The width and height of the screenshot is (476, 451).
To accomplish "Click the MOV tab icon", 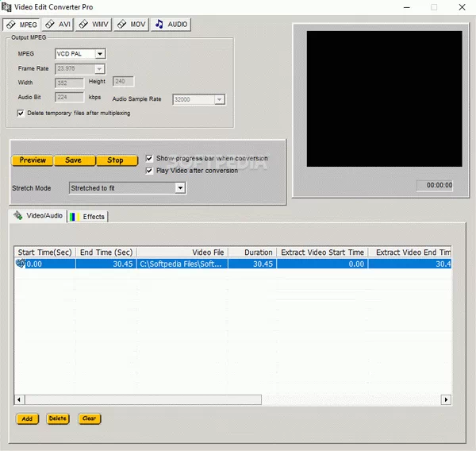I will click(x=121, y=25).
